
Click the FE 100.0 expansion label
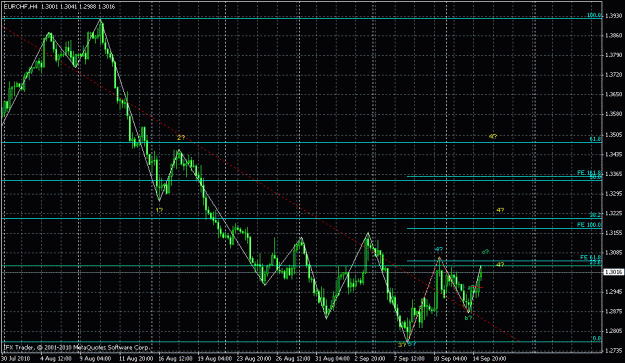589,225
